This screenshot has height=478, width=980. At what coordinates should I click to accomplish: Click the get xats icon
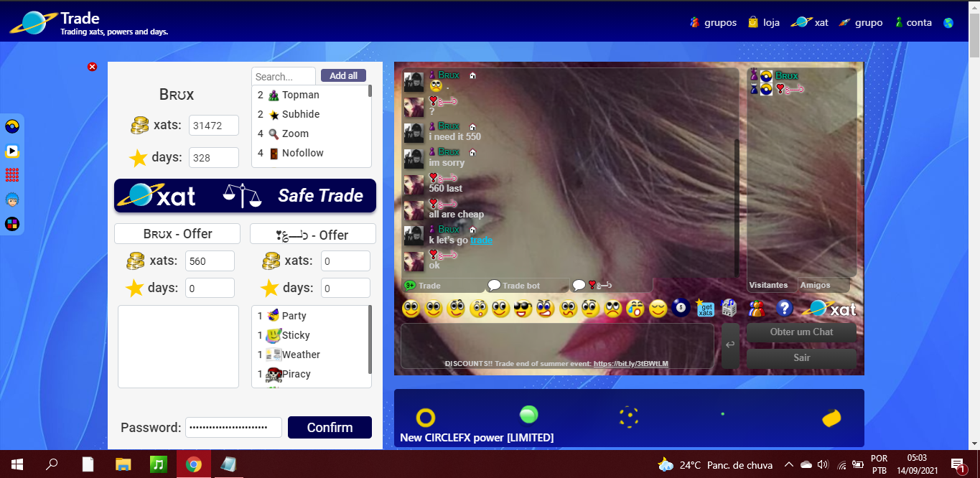tap(705, 308)
